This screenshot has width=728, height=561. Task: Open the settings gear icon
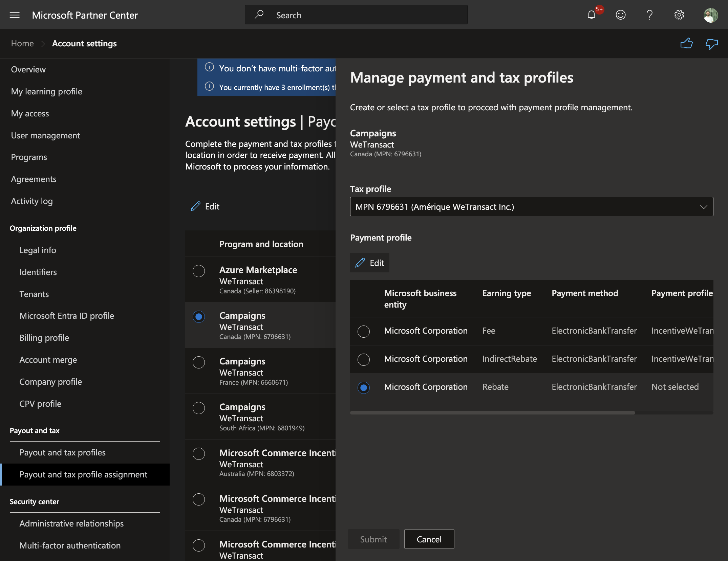point(679,15)
